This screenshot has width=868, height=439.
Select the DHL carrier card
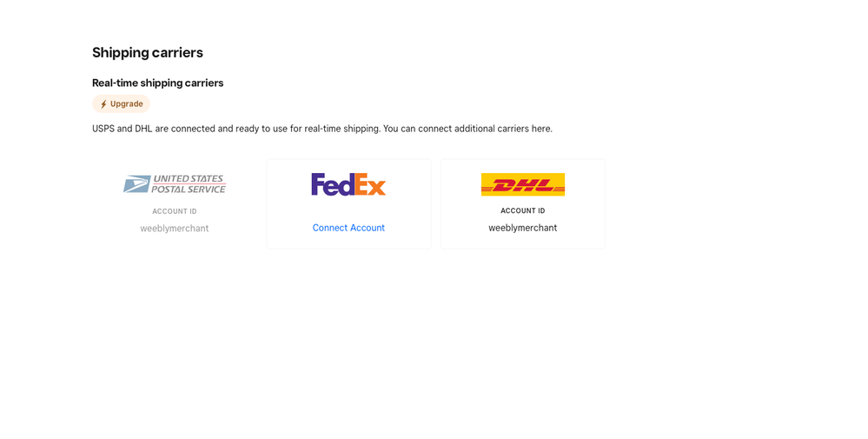click(522, 203)
